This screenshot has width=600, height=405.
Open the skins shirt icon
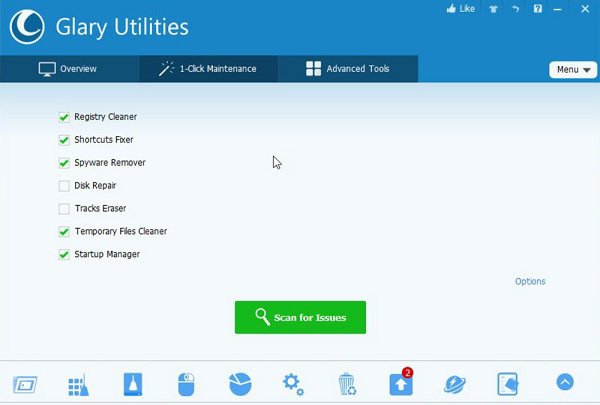[x=493, y=9]
